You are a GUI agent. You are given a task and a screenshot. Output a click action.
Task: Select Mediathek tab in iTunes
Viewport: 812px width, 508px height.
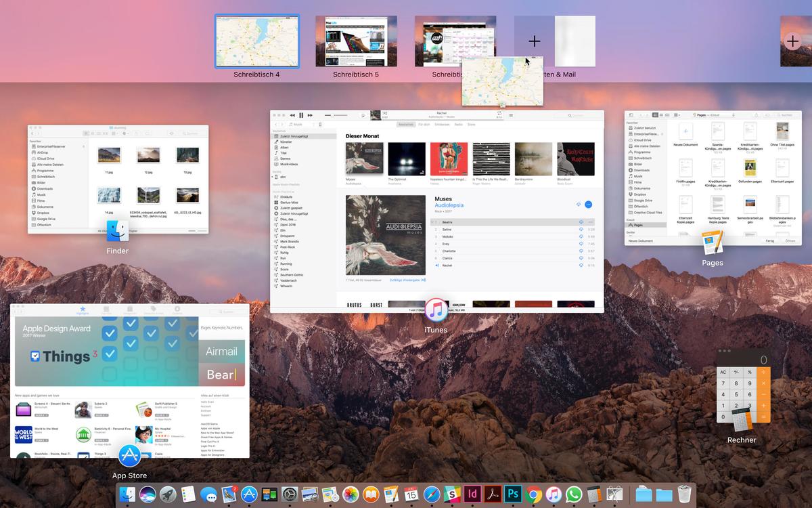click(406, 125)
